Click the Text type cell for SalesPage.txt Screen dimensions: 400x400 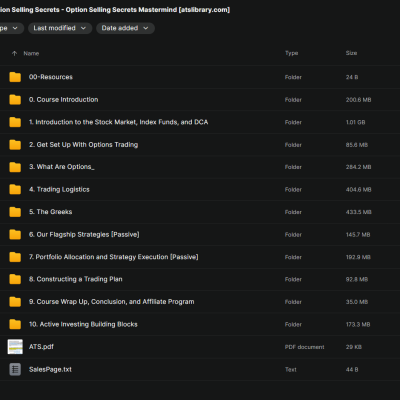coord(291,369)
